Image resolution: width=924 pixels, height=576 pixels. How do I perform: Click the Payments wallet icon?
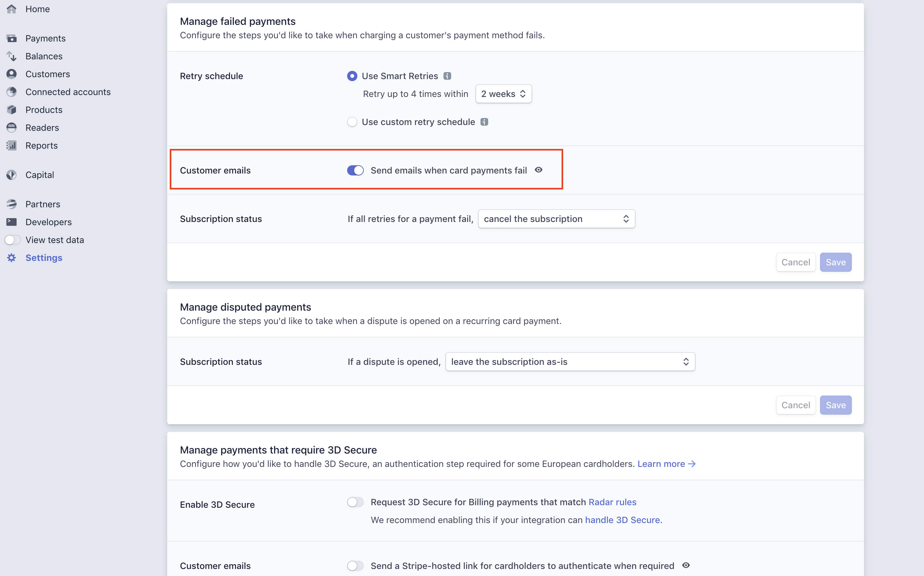11,38
